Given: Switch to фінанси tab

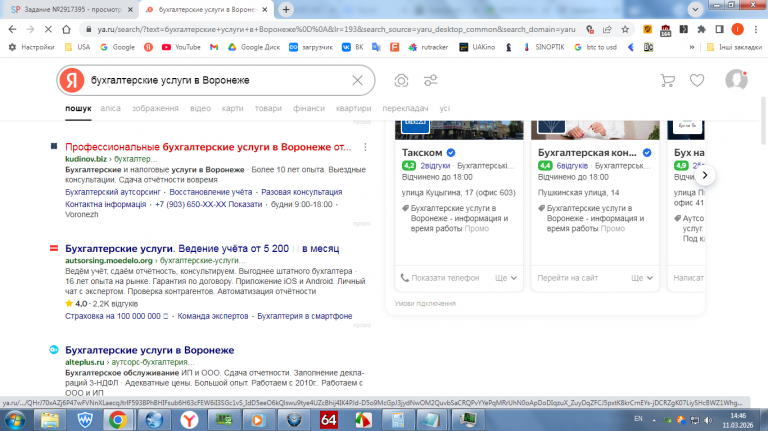Looking at the screenshot, I should coord(309,108).
